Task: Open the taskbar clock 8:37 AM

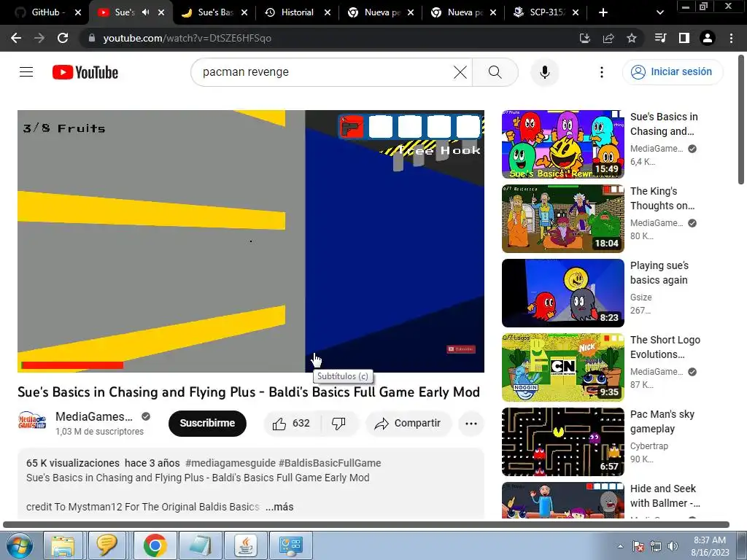Action: (x=710, y=546)
